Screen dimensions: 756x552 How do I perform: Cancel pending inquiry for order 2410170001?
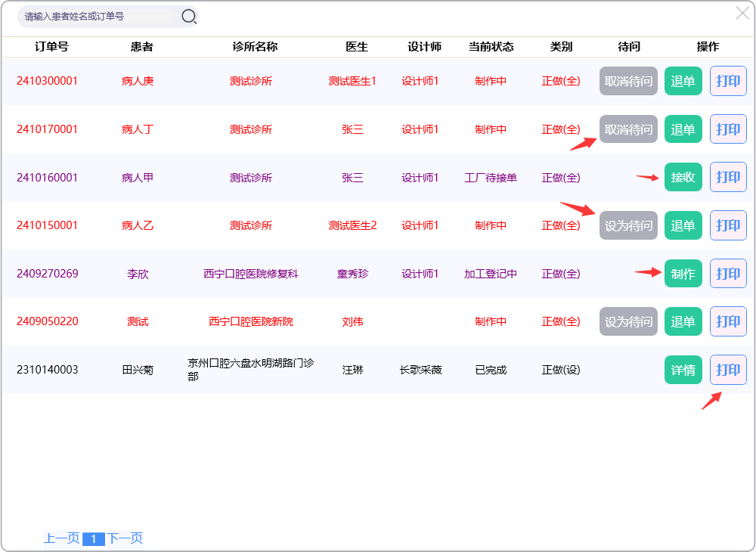coord(628,129)
